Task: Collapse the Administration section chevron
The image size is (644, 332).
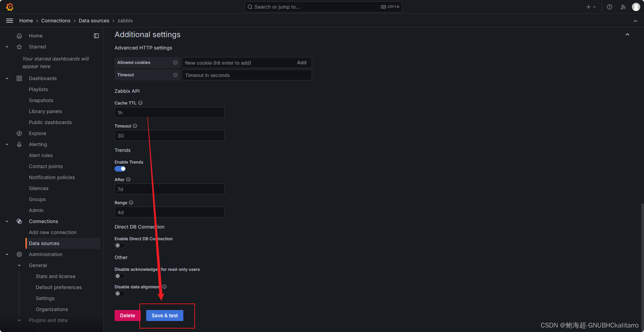Action: (x=7, y=254)
